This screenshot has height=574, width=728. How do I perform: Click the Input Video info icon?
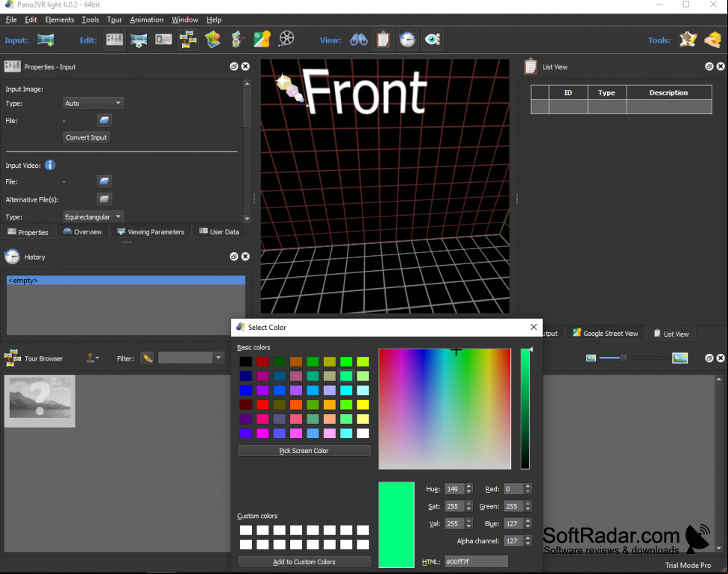pyautogui.click(x=50, y=165)
